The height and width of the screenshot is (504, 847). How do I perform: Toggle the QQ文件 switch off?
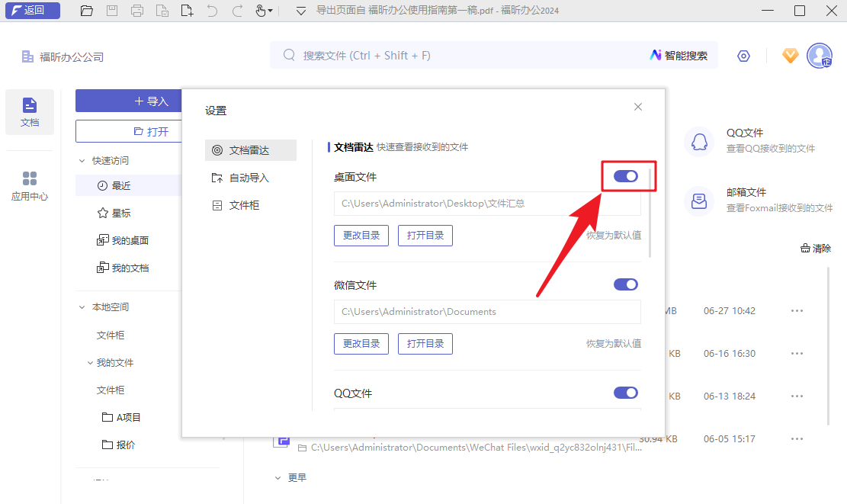tap(625, 393)
